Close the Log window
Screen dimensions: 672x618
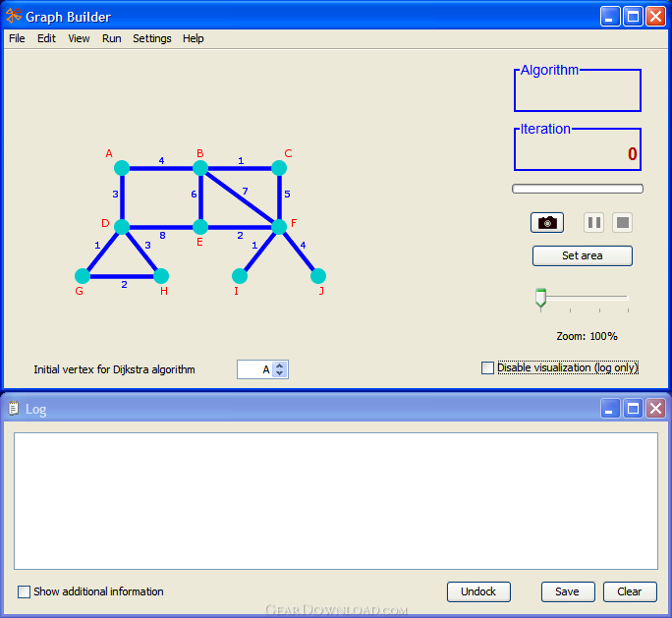click(655, 409)
